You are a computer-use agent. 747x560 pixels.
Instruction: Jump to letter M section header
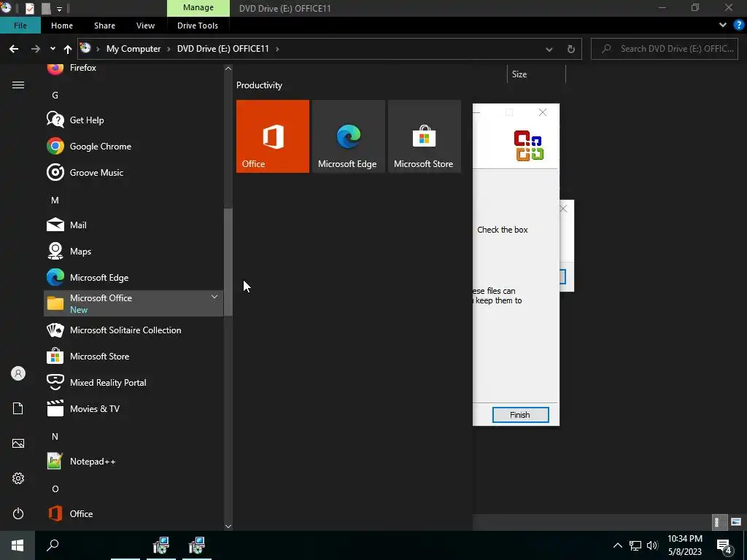(x=55, y=200)
